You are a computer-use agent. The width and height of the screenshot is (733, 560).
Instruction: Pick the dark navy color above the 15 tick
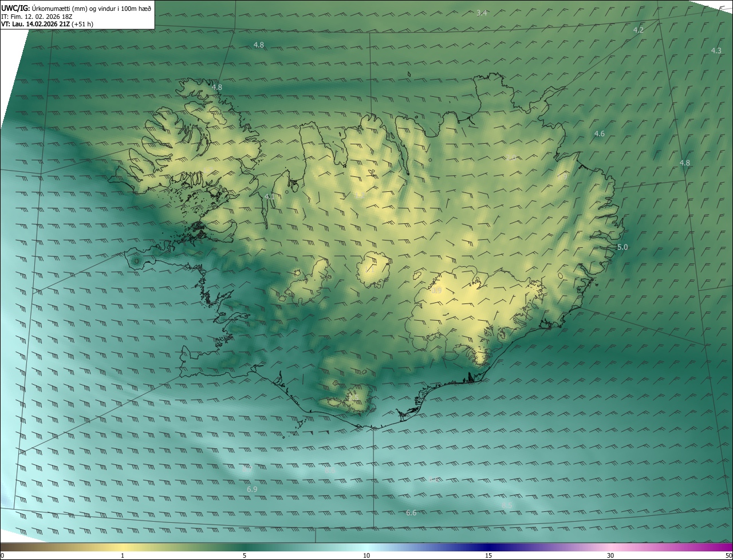pyautogui.click(x=488, y=547)
